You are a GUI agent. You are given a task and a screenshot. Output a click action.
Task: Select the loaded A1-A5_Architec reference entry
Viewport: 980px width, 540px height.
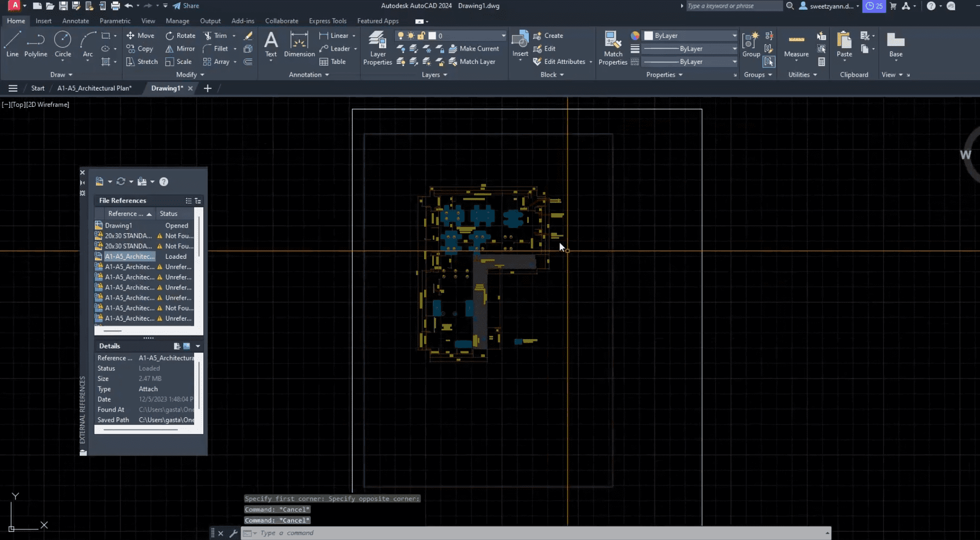[129, 256]
